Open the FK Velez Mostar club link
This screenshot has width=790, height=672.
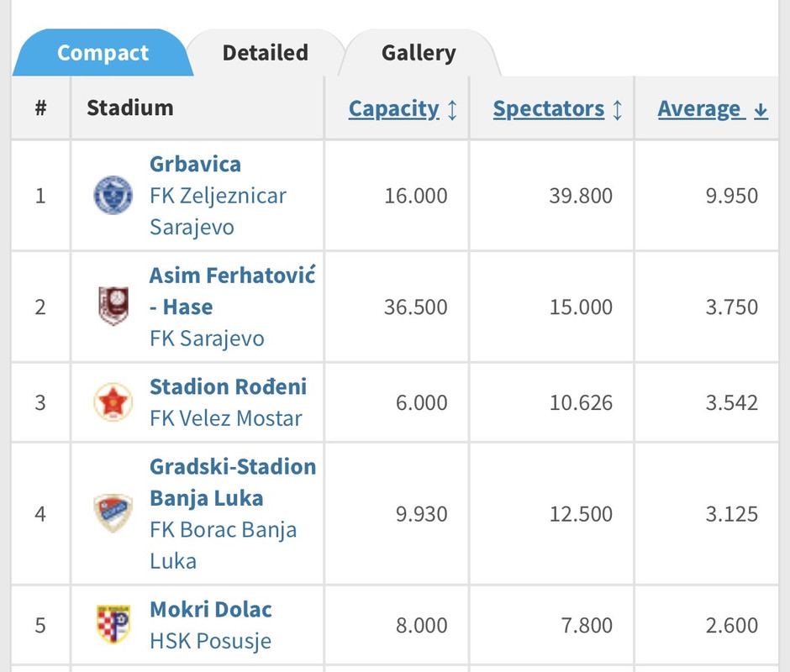225,418
